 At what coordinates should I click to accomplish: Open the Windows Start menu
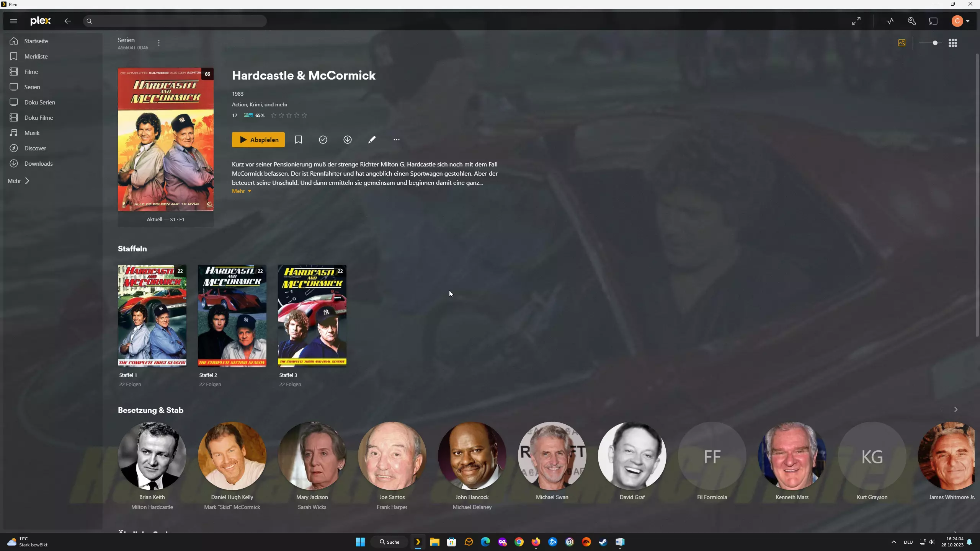[x=360, y=542]
